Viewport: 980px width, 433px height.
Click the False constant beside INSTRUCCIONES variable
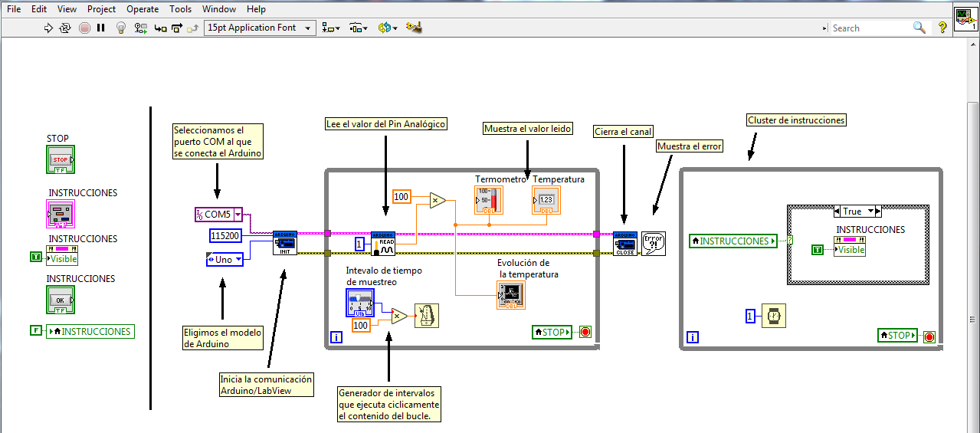(x=36, y=332)
